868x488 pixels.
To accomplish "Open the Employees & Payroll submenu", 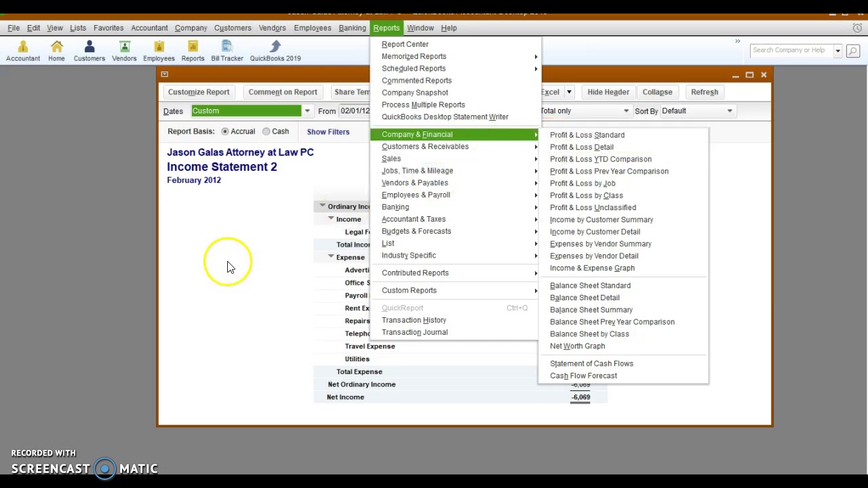I will pos(455,195).
